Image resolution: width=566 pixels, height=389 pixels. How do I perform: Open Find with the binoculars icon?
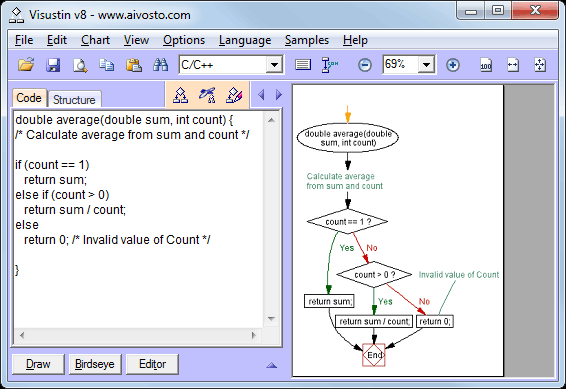click(160, 65)
